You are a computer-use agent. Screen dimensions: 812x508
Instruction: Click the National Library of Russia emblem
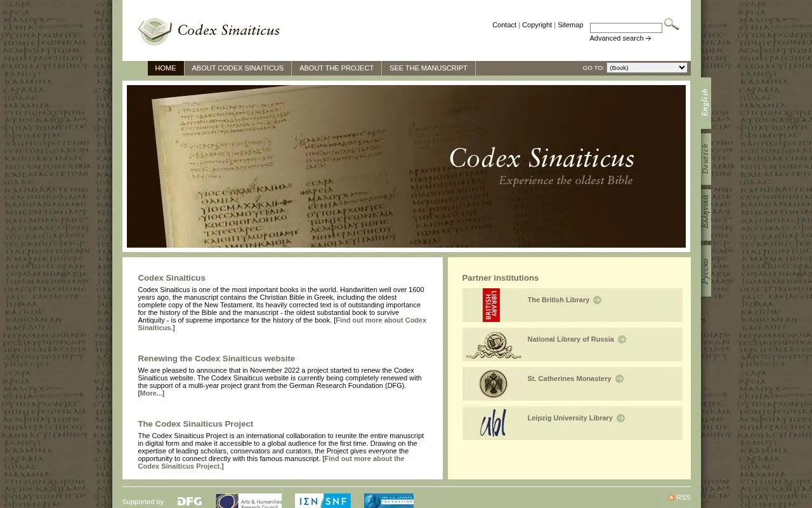493,345
